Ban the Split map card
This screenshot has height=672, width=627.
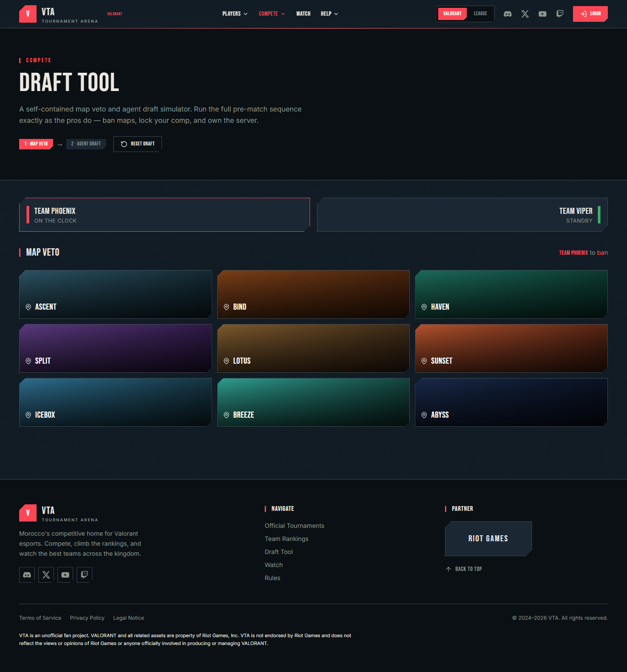[x=115, y=348]
